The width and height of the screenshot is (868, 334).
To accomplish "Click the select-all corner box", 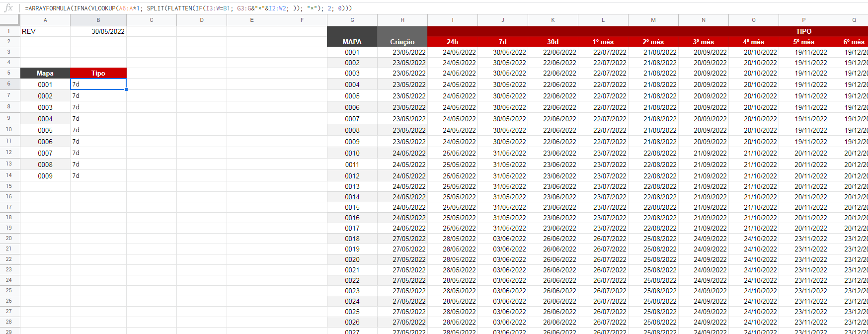I will (x=9, y=20).
